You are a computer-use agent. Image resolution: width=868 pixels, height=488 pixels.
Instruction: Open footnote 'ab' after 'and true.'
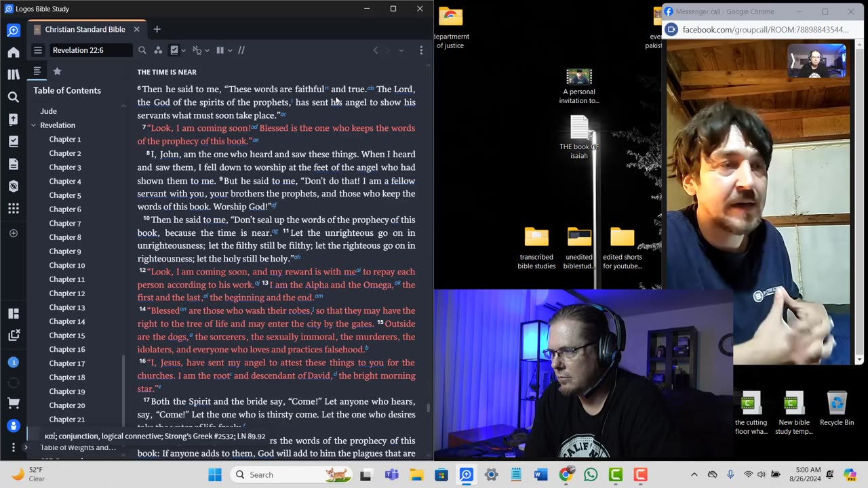coord(371,88)
